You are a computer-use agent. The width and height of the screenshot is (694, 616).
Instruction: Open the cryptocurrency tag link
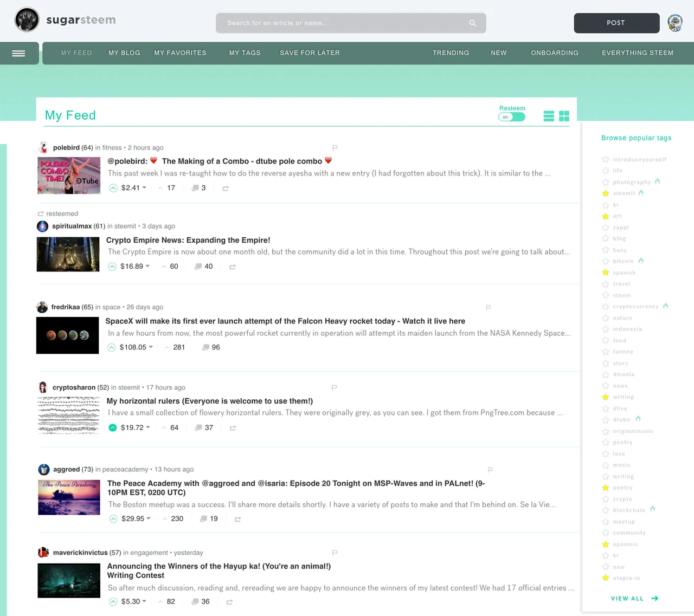point(635,307)
